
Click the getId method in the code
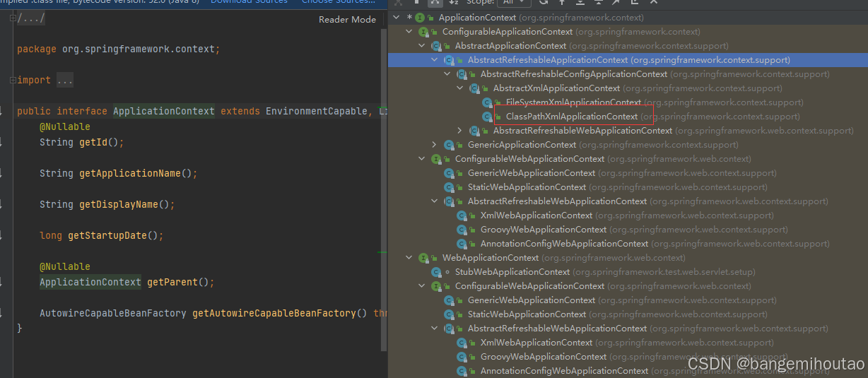pyautogui.click(x=93, y=142)
